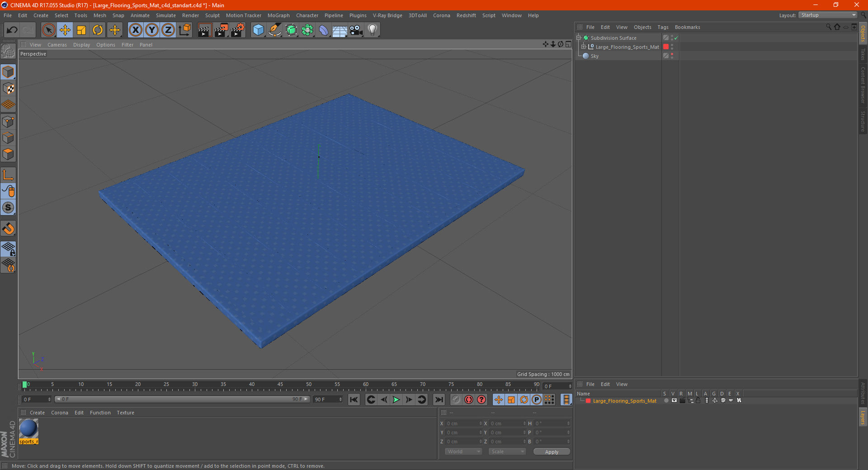Open viewport Cameras menu
This screenshot has width=868, height=470.
tap(57, 45)
